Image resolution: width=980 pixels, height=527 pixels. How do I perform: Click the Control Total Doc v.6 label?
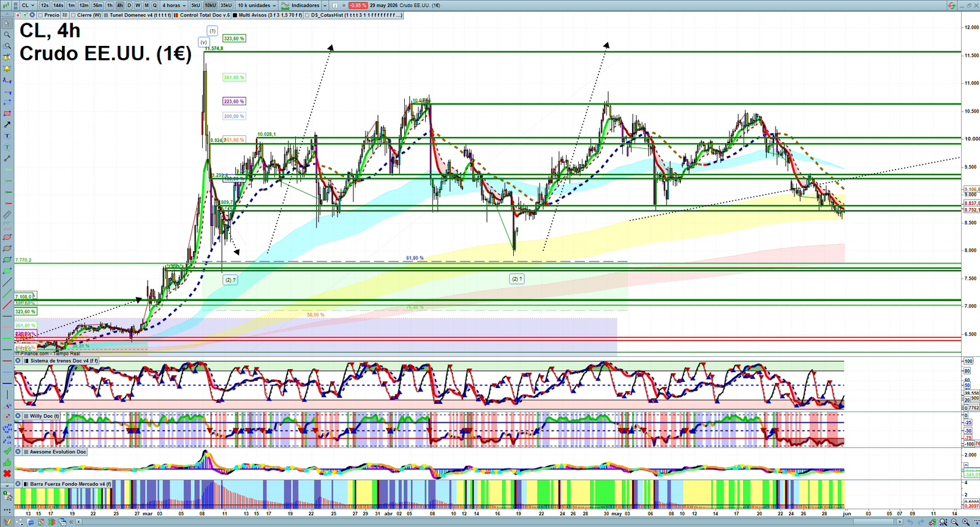[x=205, y=15]
